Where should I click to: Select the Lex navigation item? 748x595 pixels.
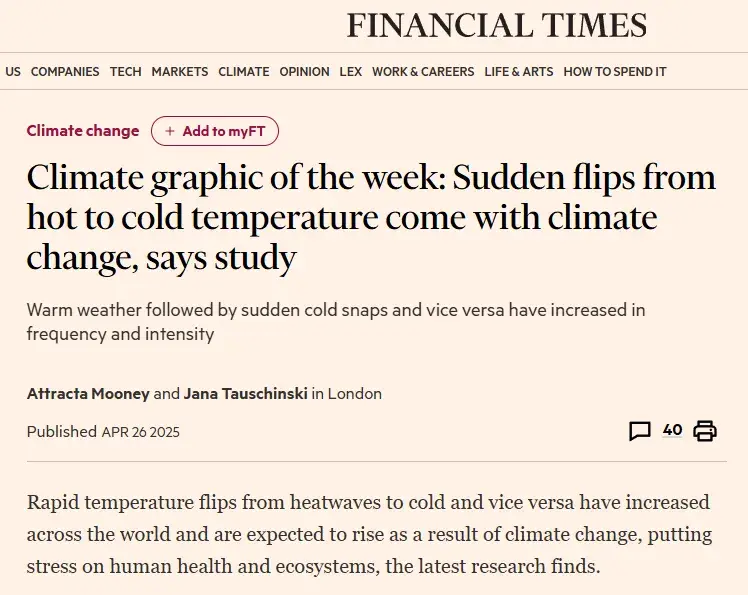351,72
